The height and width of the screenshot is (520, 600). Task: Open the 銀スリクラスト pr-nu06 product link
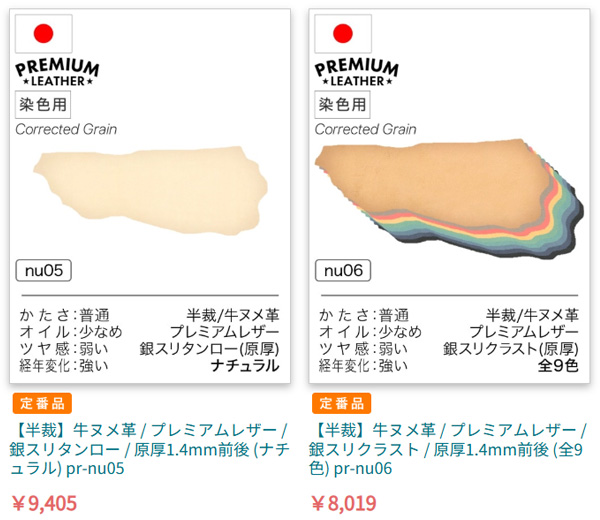[x=448, y=449]
